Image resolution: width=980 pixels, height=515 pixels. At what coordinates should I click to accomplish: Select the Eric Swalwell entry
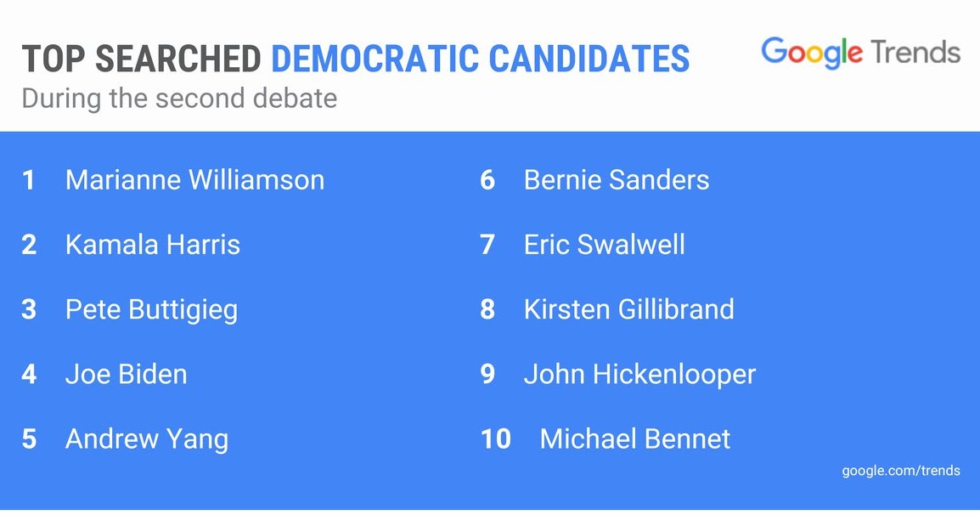[605, 245]
